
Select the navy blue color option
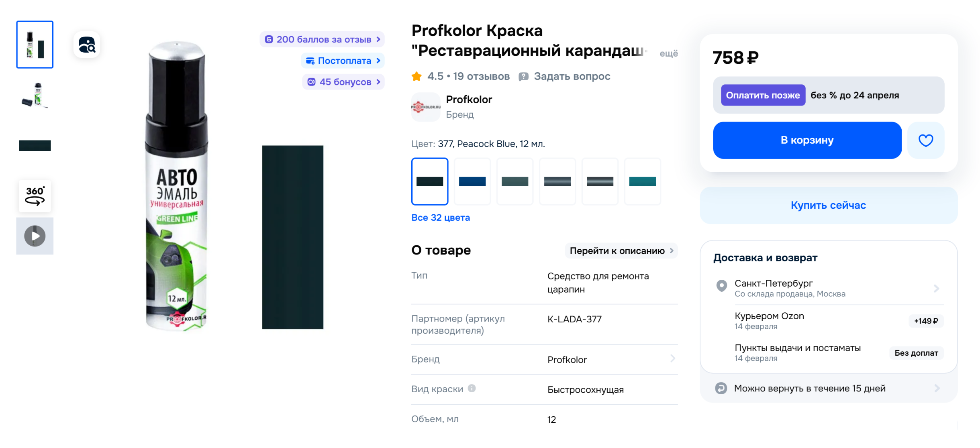472,181
